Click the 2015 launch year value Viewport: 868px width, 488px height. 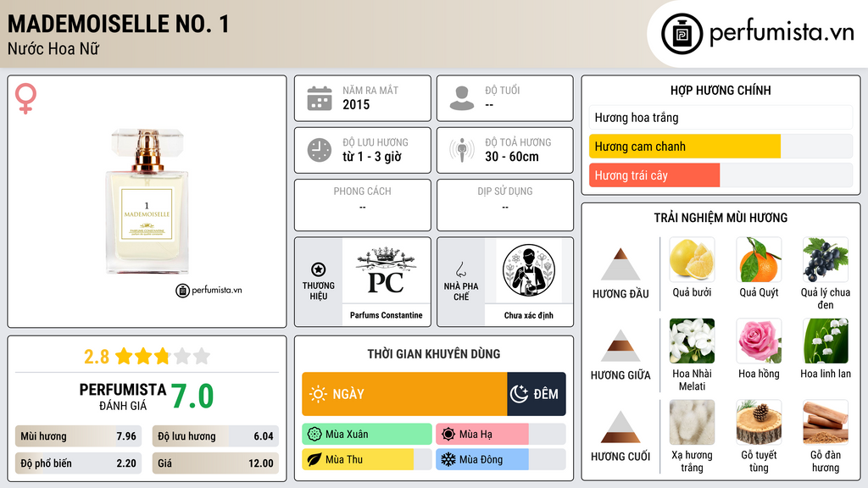356,104
